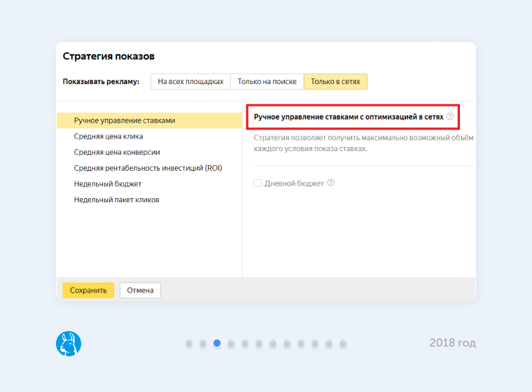Screen dimensions: 532x392
Task: Go to the first carousel dot
Action: (189, 343)
